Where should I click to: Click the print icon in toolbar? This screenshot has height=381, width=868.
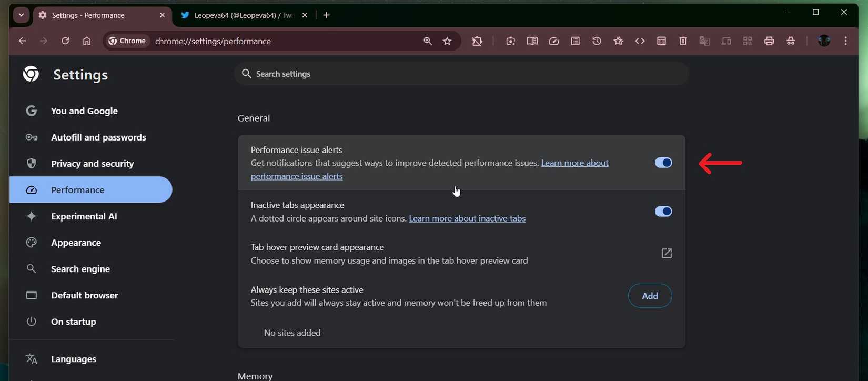click(769, 41)
